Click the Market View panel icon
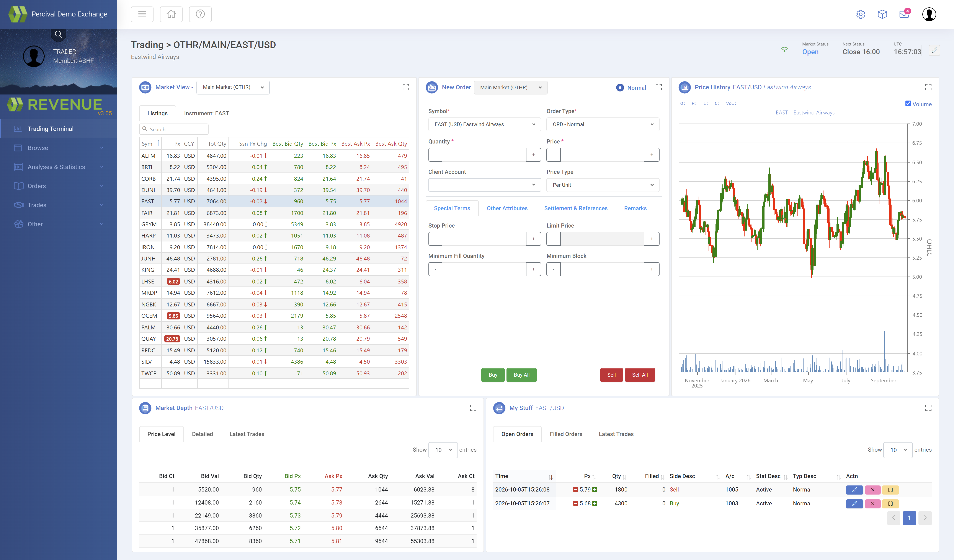The width and height of the screenshot is (954, 560). (145, 87)
